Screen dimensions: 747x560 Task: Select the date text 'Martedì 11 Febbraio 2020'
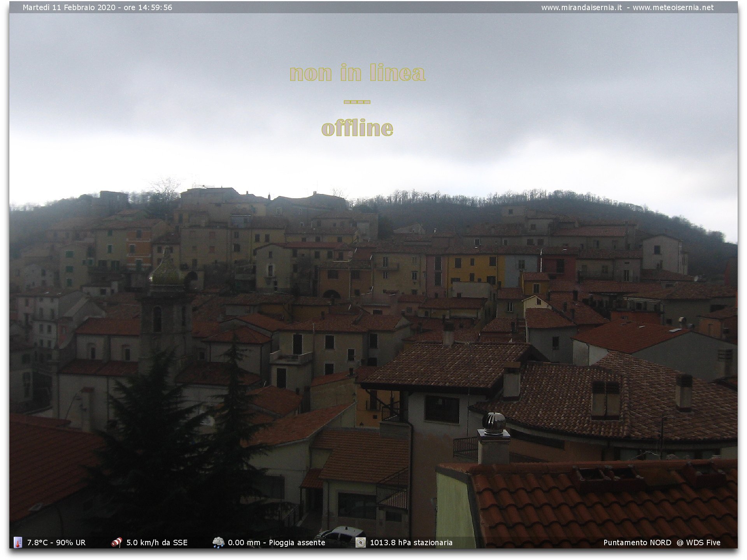pos(69,7)
